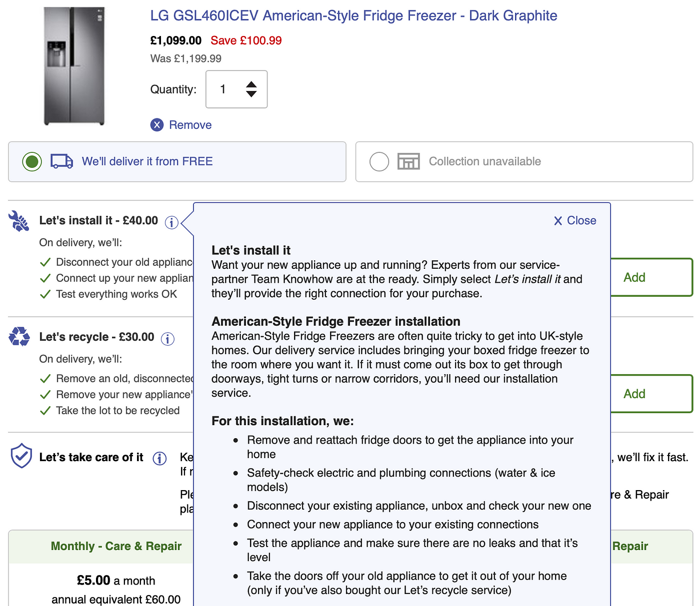Click the care shield checkmark icon
700x606 pixels.
coord(21,456)
